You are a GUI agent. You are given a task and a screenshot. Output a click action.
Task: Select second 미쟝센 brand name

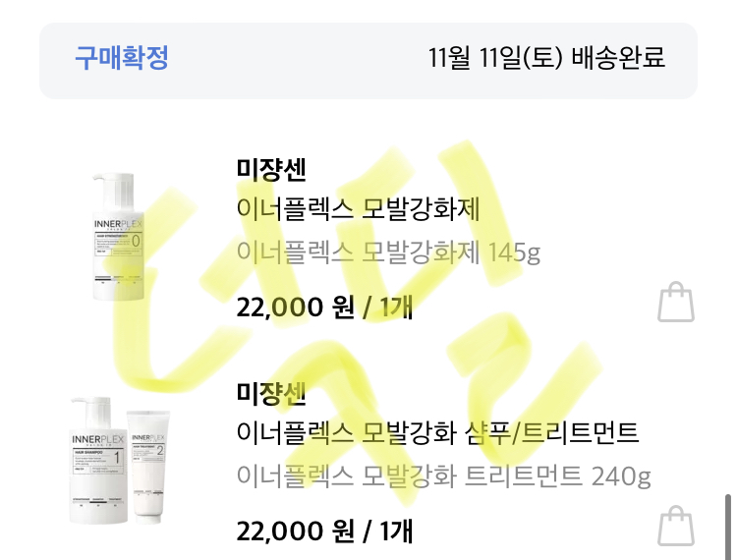(x=271, y=393)
